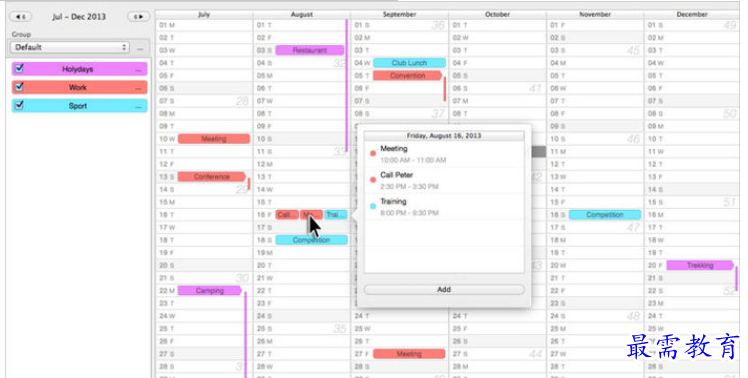
Task: Uncheck the Holydays calendar checkbox
Action: coord(19,69)
